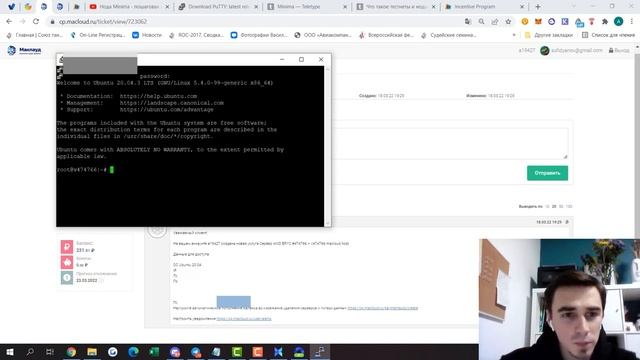
Task: Open Microsoft Edge from the taskbar
Action: point(133,351)
